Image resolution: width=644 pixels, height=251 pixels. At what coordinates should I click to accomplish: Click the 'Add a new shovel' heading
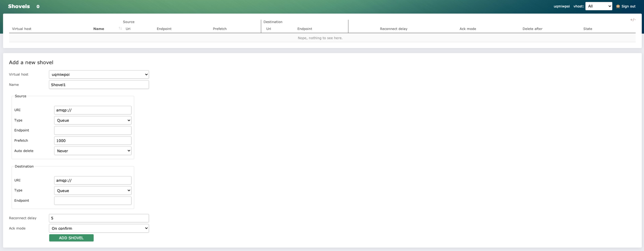31,63
